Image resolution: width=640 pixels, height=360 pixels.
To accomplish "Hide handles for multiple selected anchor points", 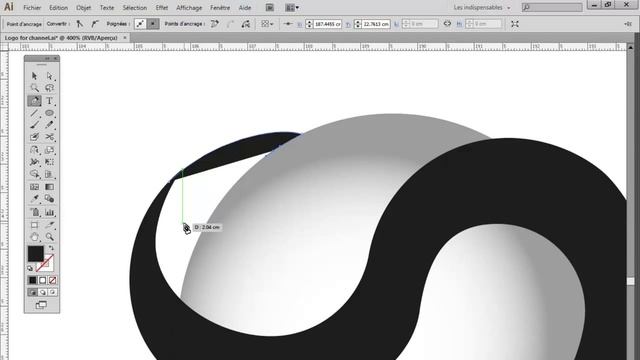I will (153, 24).
